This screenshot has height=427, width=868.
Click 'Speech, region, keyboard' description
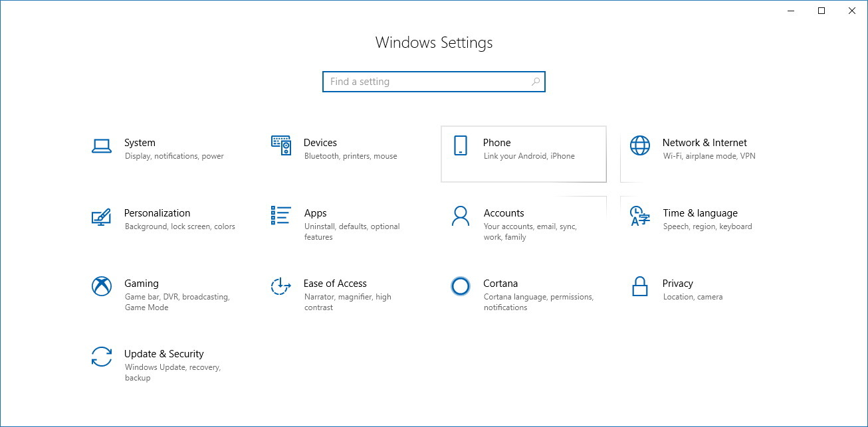click(708, 227)
